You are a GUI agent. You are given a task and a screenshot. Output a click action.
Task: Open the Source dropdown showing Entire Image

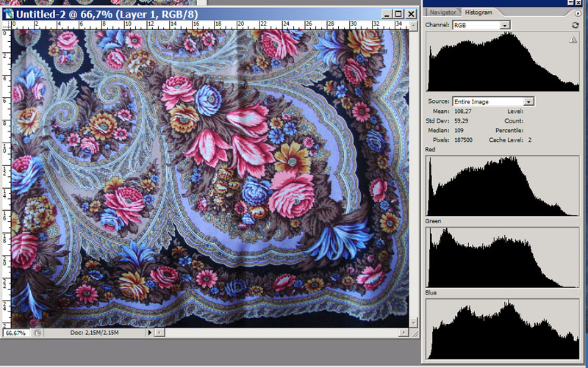[528, 101]
